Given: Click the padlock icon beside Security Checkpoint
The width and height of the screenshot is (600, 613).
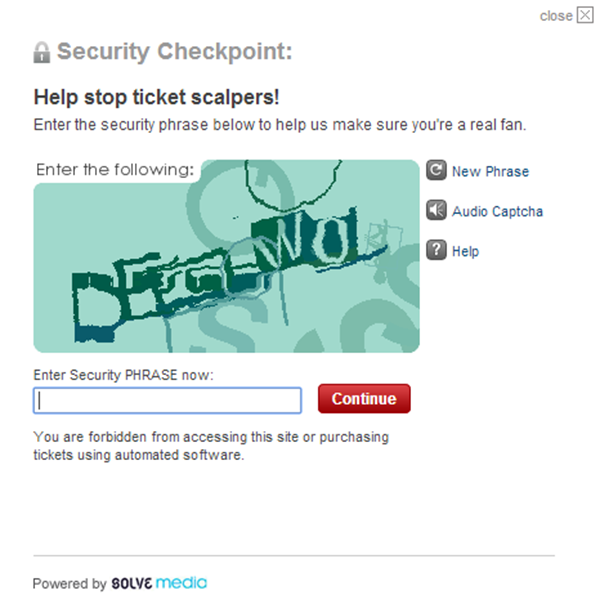Looking at the screenshot, I should pos(41,52).
